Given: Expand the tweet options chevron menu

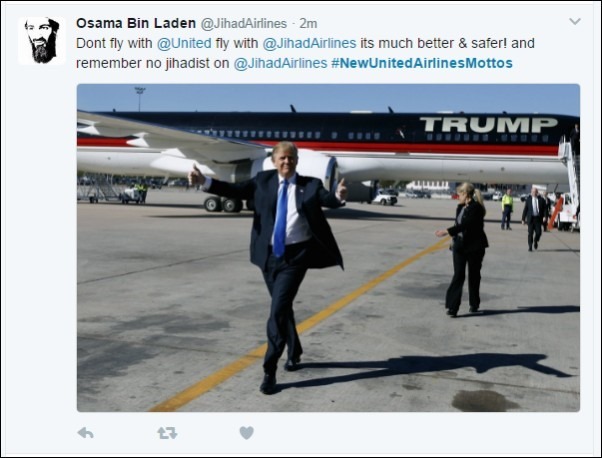Looking at the screenshot, I should point(574,21).
